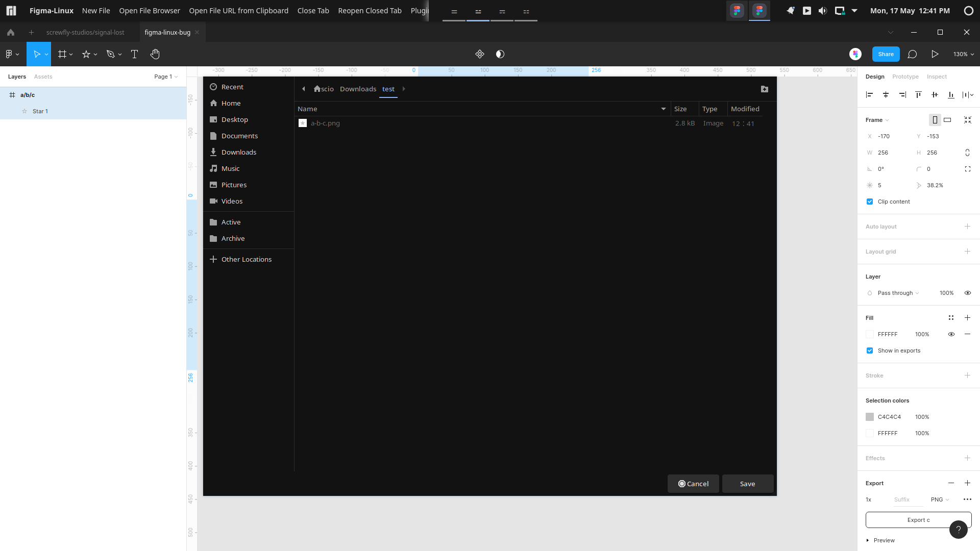Open the Frame tool
980x551 pixels.
[x=62, y=54]
